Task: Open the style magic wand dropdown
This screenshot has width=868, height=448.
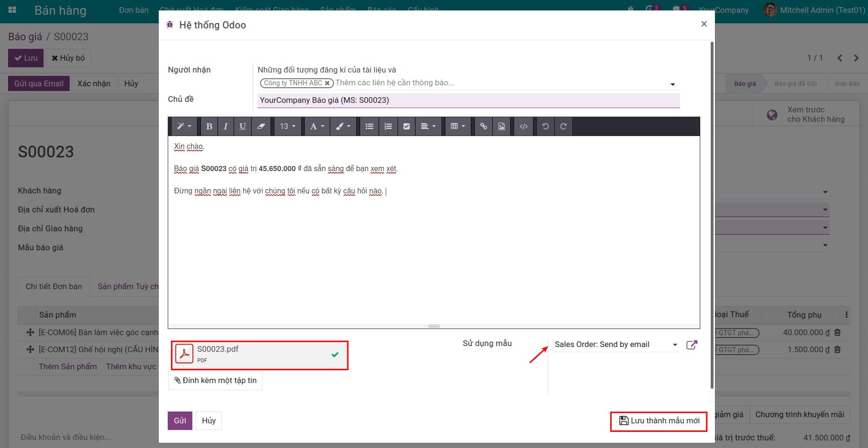Action: [184, 127]
